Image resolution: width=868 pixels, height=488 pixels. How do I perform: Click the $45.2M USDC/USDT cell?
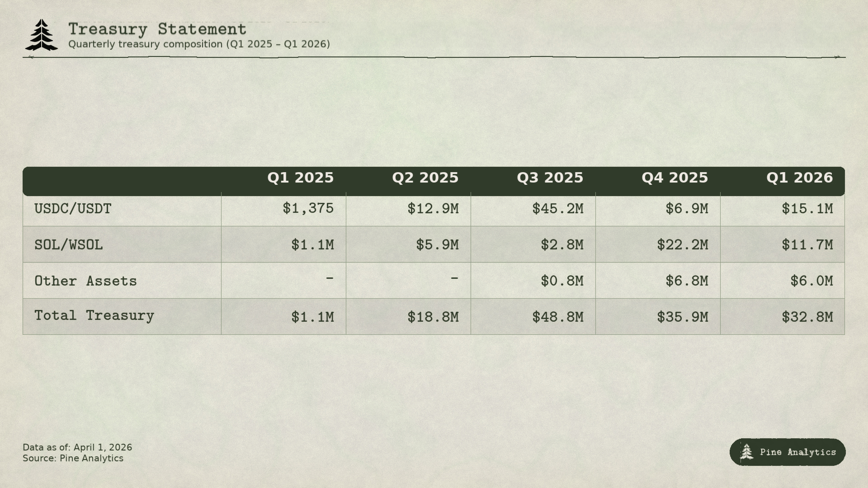pos(558,209)
